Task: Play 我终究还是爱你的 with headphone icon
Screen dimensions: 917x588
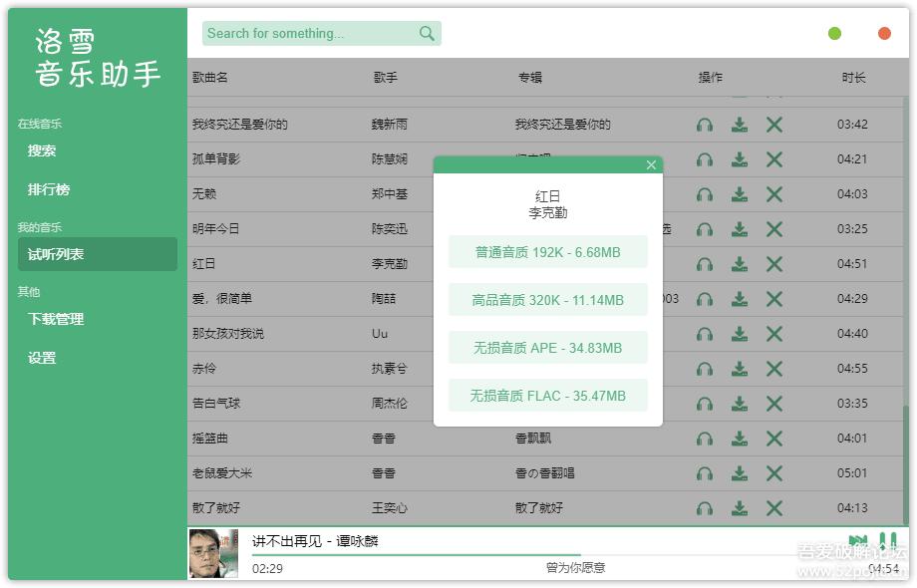Action: [705, 125]
